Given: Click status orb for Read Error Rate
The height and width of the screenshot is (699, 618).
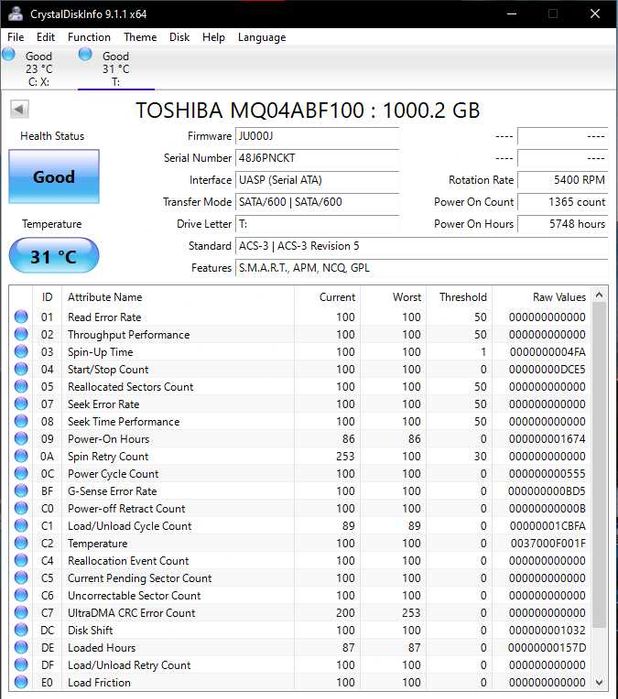Looking at the screenshot, I should coord(21,317).
